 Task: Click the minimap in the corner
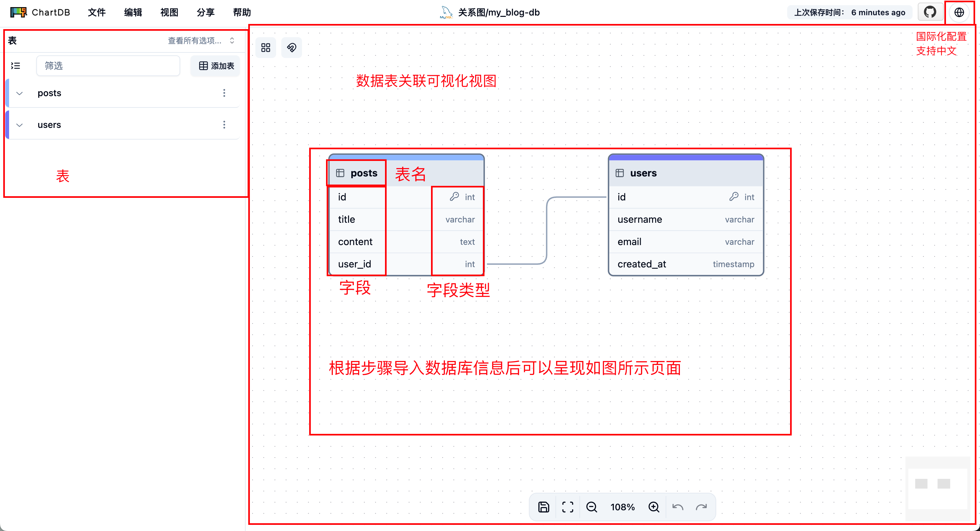[x=938, y=489]
